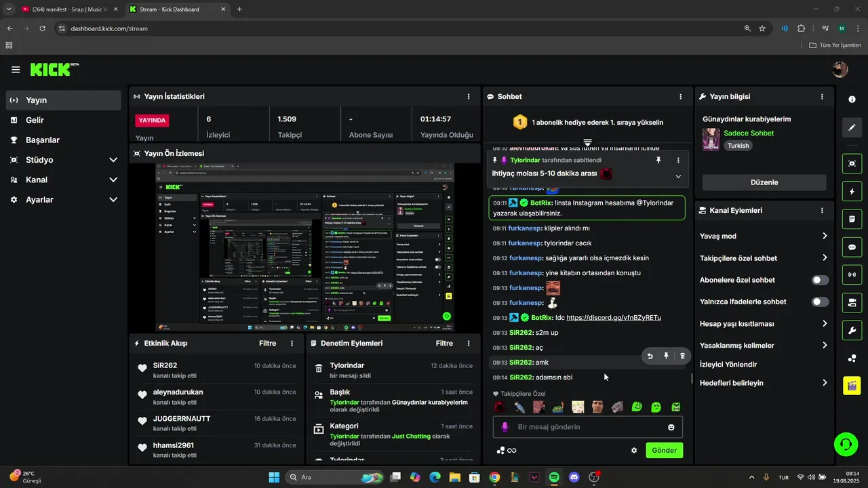Go to Yayın in left sidebar
The image size is (868, 488).
tap(63, 100)
